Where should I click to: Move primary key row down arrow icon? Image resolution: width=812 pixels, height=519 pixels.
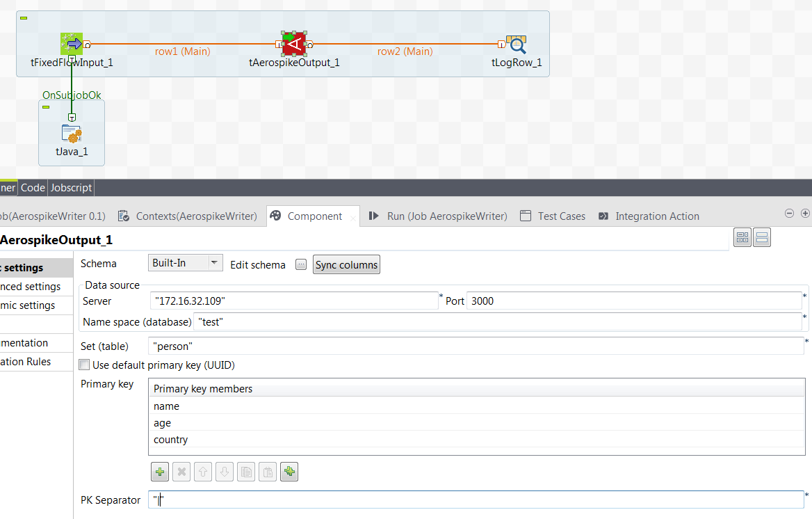pyautogui.click(x=225, y=472)
